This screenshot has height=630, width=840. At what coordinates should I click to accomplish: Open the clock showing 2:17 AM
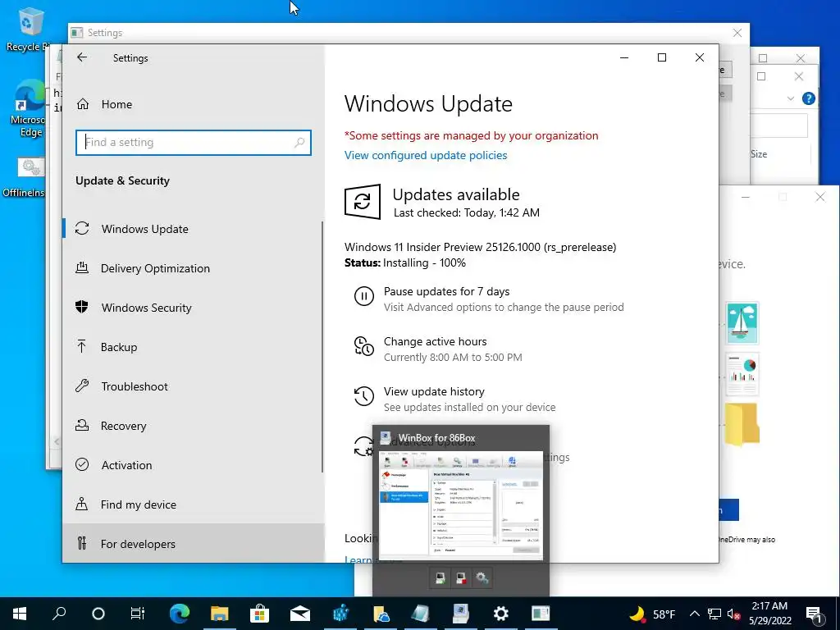click(x=769, y=614)
